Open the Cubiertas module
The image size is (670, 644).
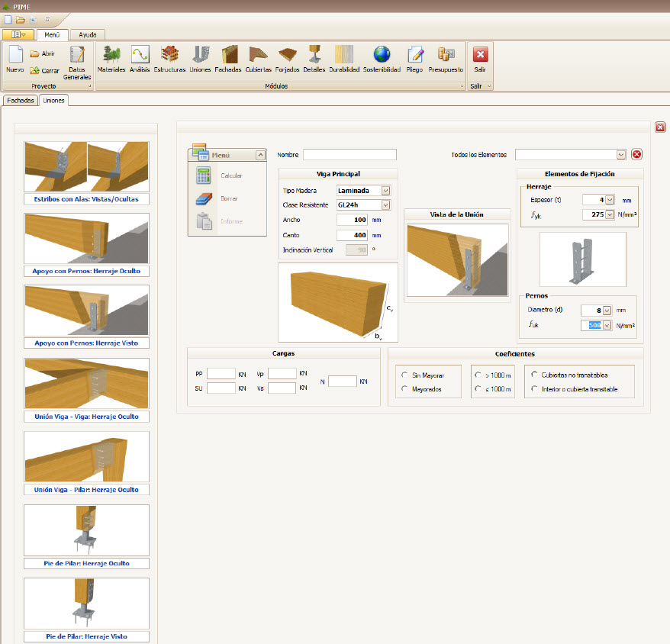259,59
